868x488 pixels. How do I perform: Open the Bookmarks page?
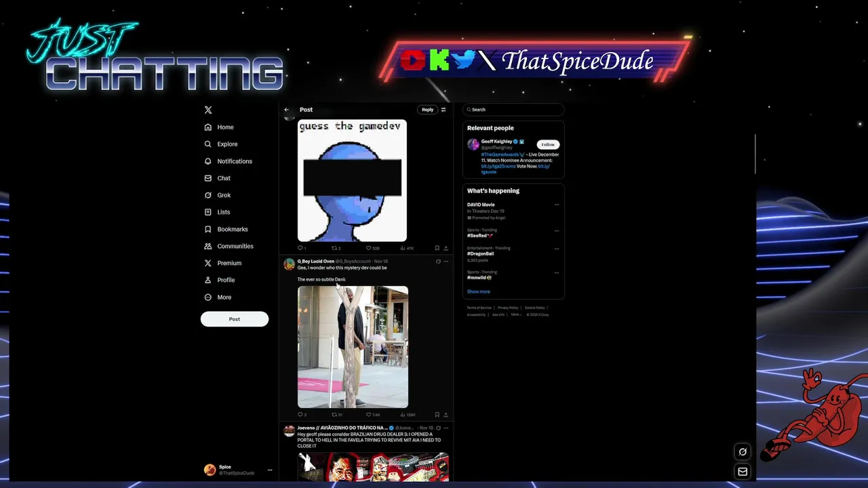point(226,229)
